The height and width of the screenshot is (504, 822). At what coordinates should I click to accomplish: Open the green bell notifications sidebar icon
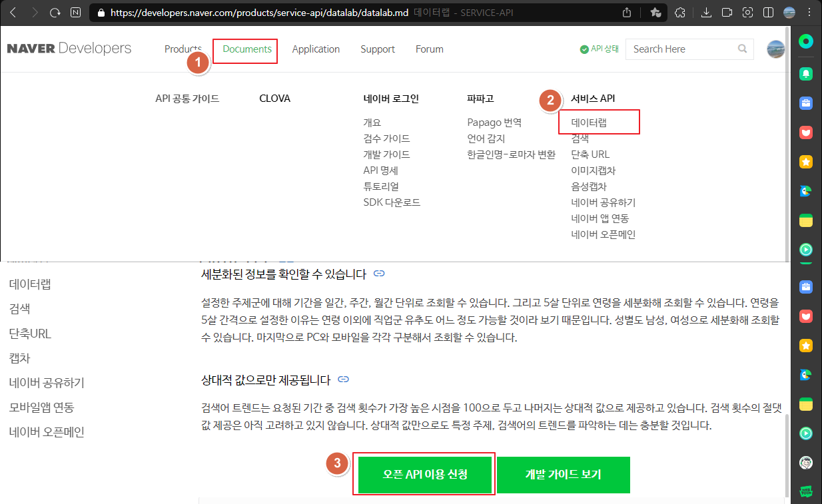click(x=807, y=73)
